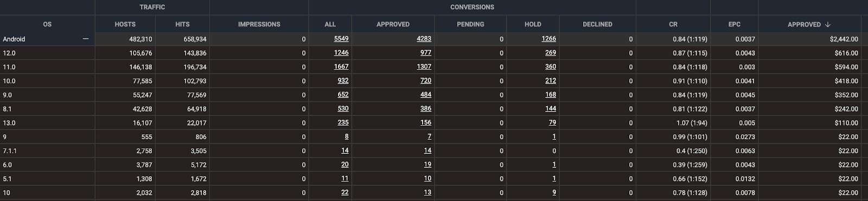Open all conversions 22 for OS 10
Viewport: 868px width, 201px height.
(x=345, y=192)
